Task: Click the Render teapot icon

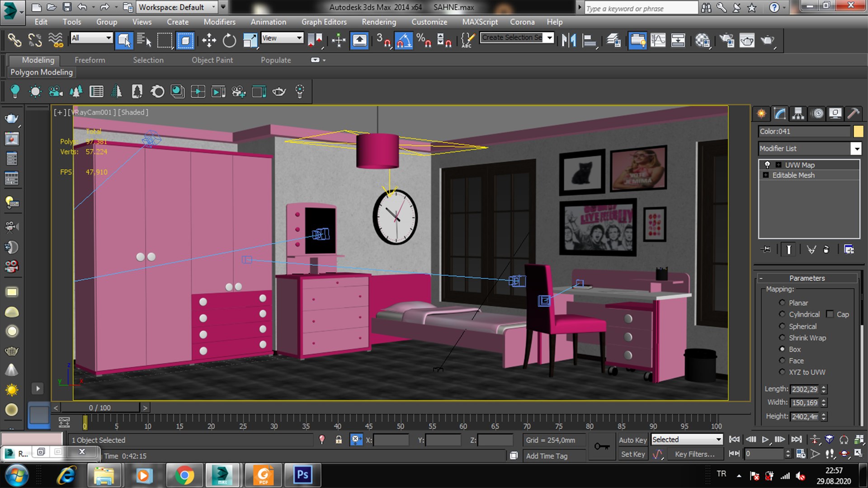Action: (x=767, y=40)
